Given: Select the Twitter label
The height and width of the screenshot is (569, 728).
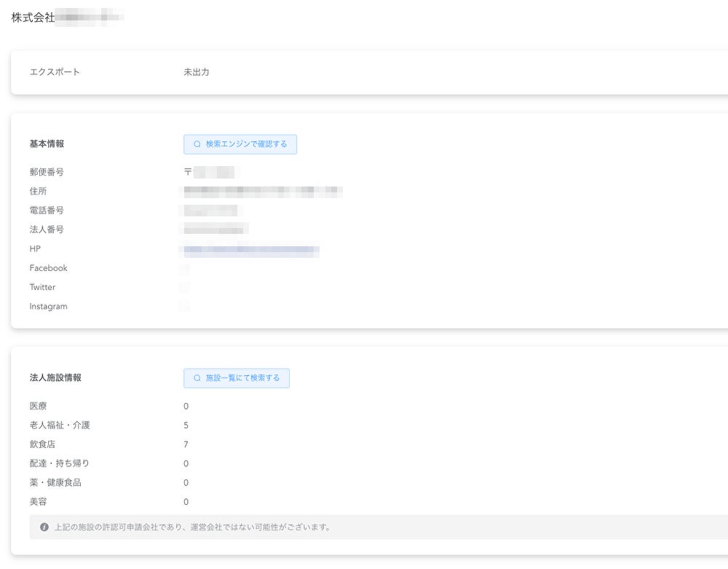Looking at the screenshot, I should point(42,287).
